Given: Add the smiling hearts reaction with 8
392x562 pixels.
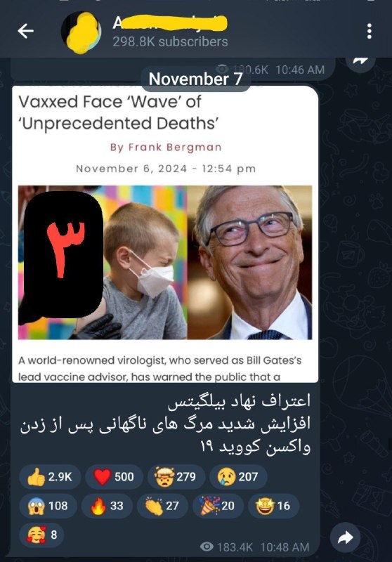Looking at the screenshot, I should [x=41, y=535].
